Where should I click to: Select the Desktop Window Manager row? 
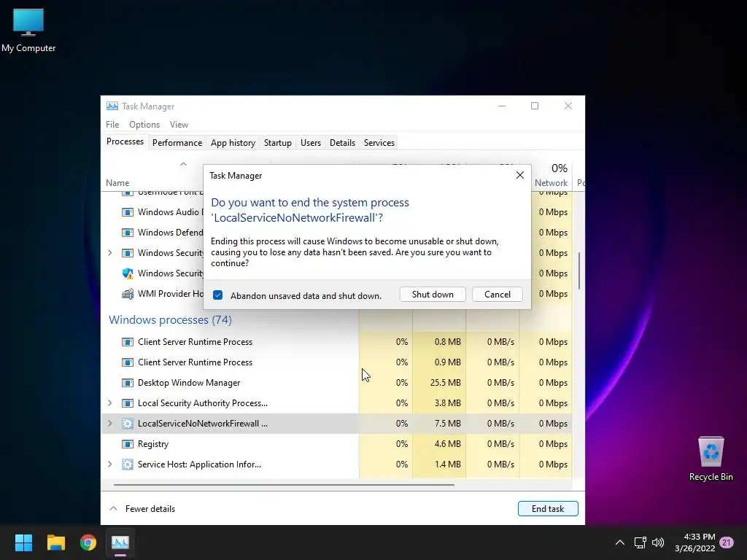pyautogui.click(x=337, y=383)
